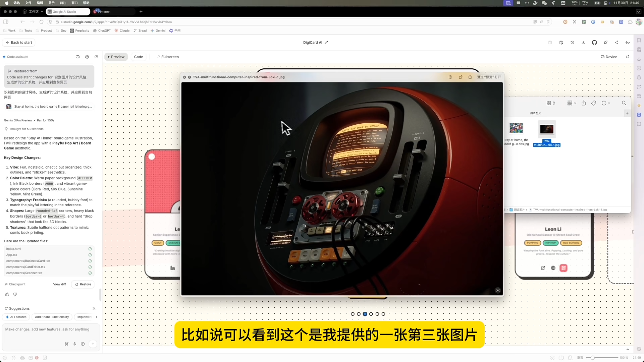Edit DigiCard AI name pencil icon
Image resolution: width=644 pixels, height=362 pixels.
tap(326, 43)
